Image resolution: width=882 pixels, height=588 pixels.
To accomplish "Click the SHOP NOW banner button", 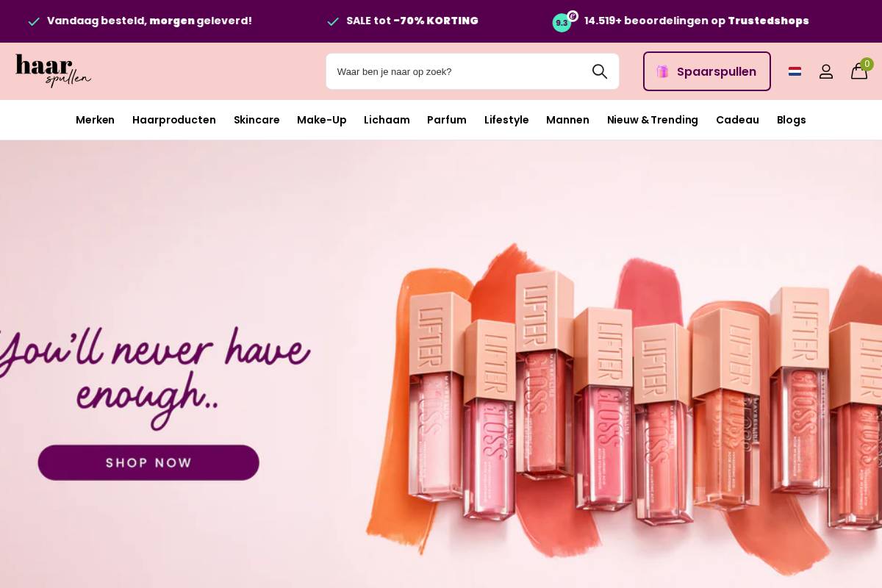I will click(x=148, y=462).
